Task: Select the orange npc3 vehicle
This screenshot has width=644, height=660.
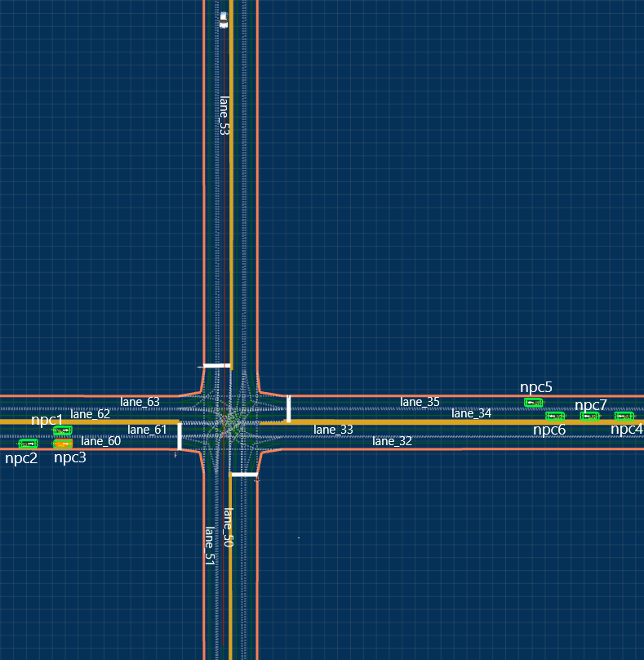Action: [x=63, y=444]
